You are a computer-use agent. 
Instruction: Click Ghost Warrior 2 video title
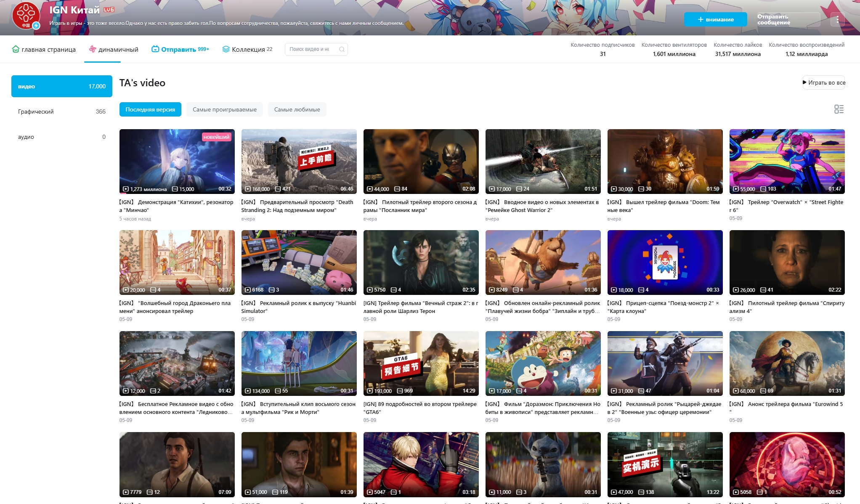coord(542,206)
